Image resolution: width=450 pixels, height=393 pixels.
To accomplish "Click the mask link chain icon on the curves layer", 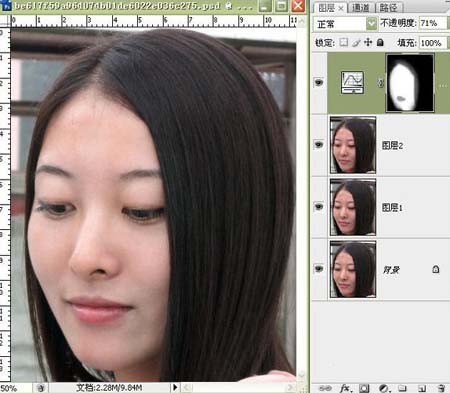I will 381,83.
